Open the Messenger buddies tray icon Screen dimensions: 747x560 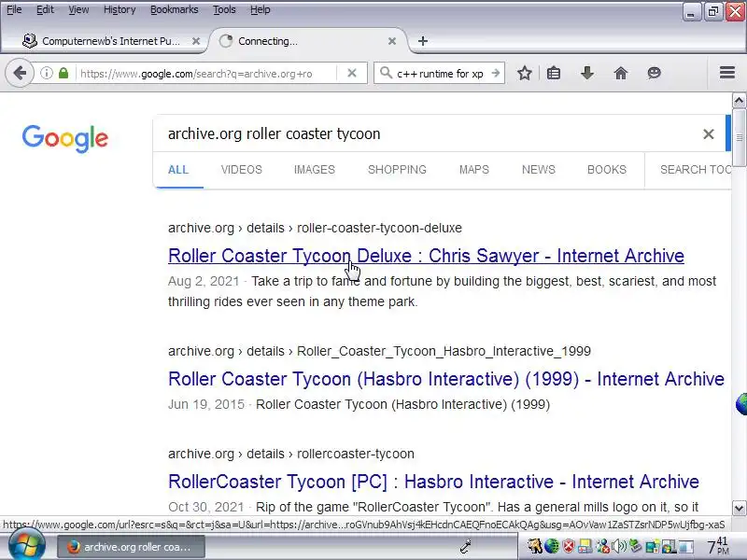(x=602, y=546)
